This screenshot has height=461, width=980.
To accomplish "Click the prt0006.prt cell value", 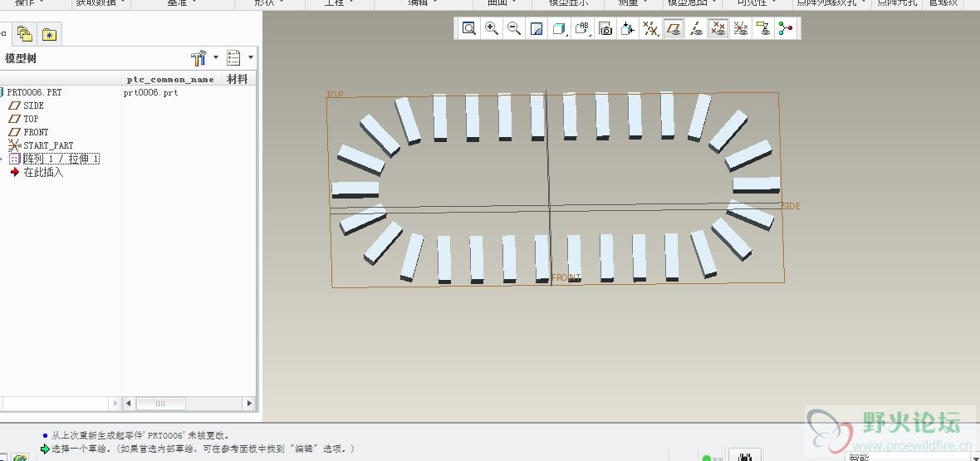I will [150, 92].
